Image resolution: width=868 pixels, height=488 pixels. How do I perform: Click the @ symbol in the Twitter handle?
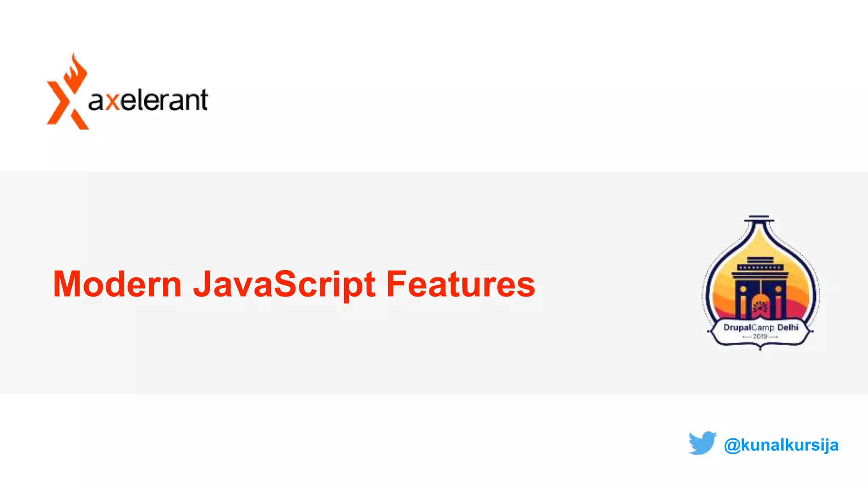(x=732, y=445)
